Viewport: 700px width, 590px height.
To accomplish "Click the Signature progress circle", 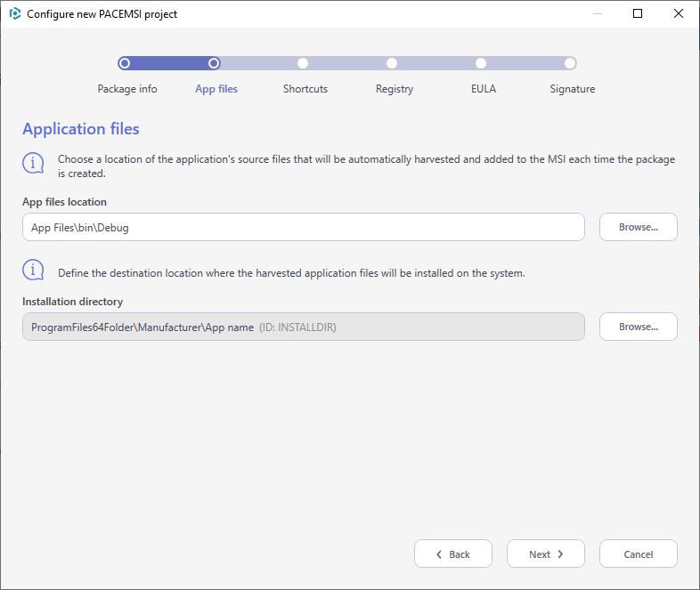I will click(570, 63).
